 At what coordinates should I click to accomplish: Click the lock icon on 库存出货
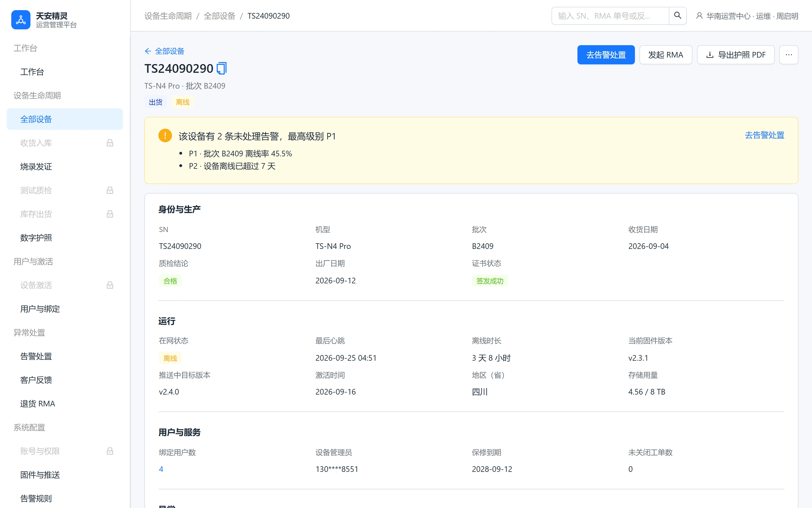(x=110, y=214)
